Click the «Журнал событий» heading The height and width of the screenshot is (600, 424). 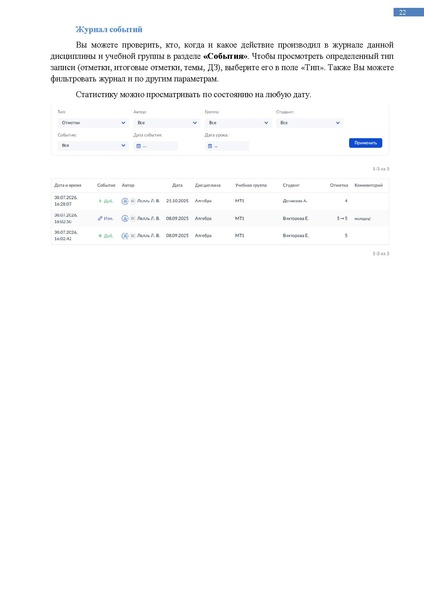[109, 29]
